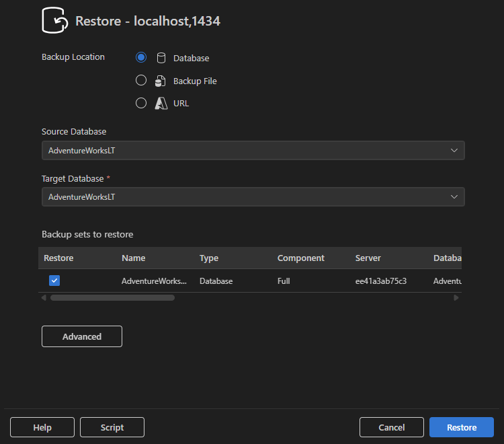Image resolution: width=504 pixels, height=444 pixels.
Task: Click the Database cylinder icon
Action: [x=161, y=58]
